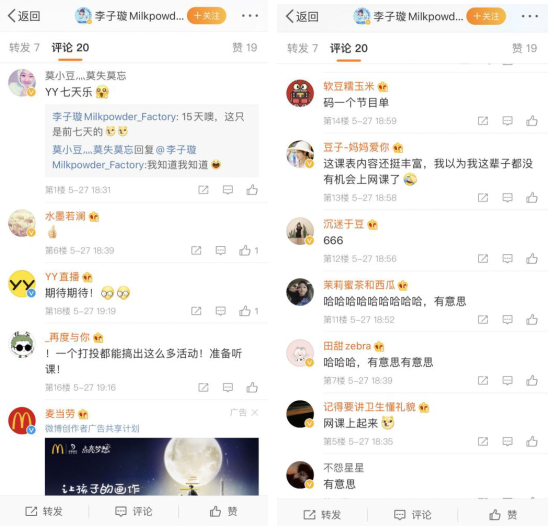Like _再度与你's comment about 打投
Image resolution: width=556 pixels, height=526 pixels.
click(x=252, y=388)
